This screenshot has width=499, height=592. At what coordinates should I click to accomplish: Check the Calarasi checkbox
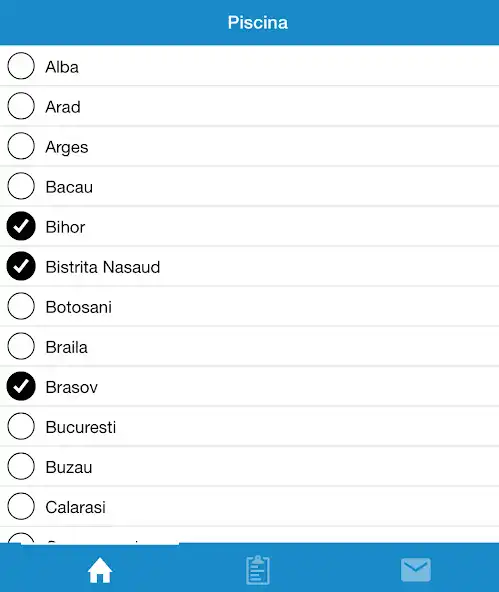coord(21,506)
